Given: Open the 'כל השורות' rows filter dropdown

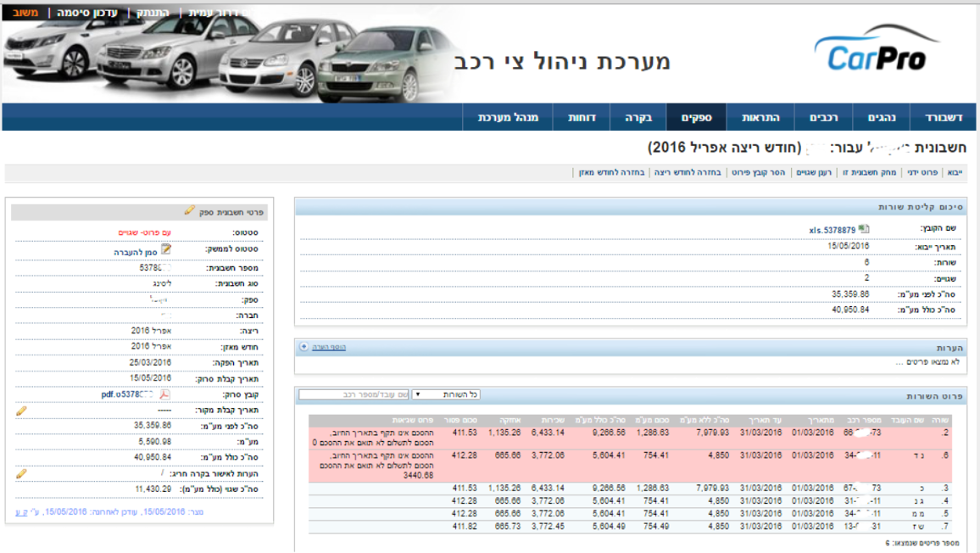Looking at the screenshot, I should click(451, 394).
